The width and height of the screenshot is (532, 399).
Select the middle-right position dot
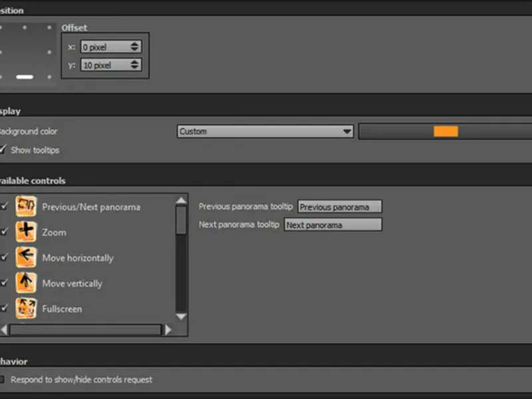coord(49,53)
